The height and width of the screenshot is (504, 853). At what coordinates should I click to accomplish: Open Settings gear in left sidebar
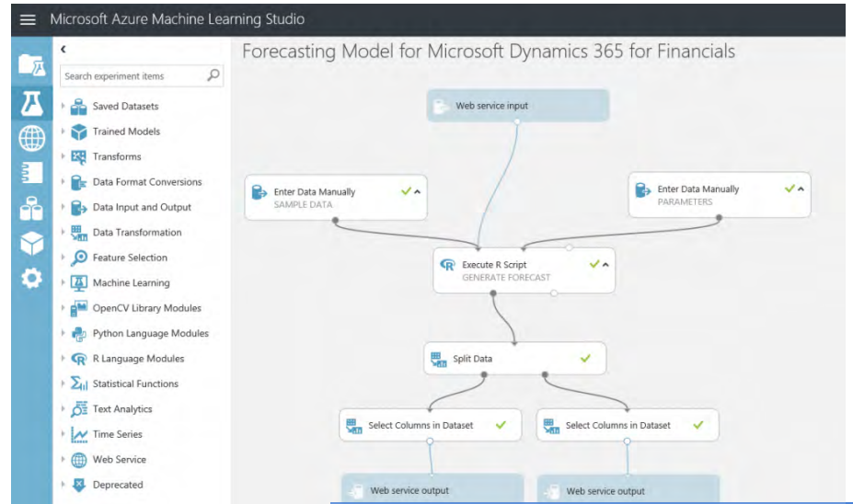coord(31,279)
